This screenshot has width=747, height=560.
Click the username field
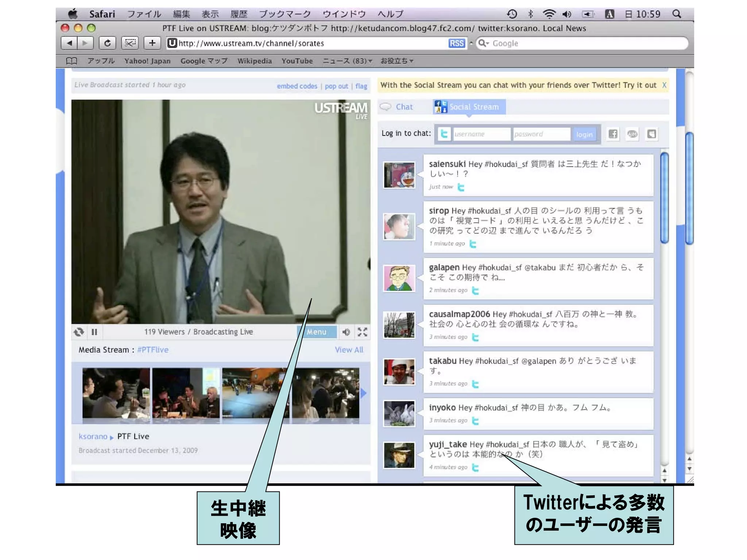pos(481,134)
